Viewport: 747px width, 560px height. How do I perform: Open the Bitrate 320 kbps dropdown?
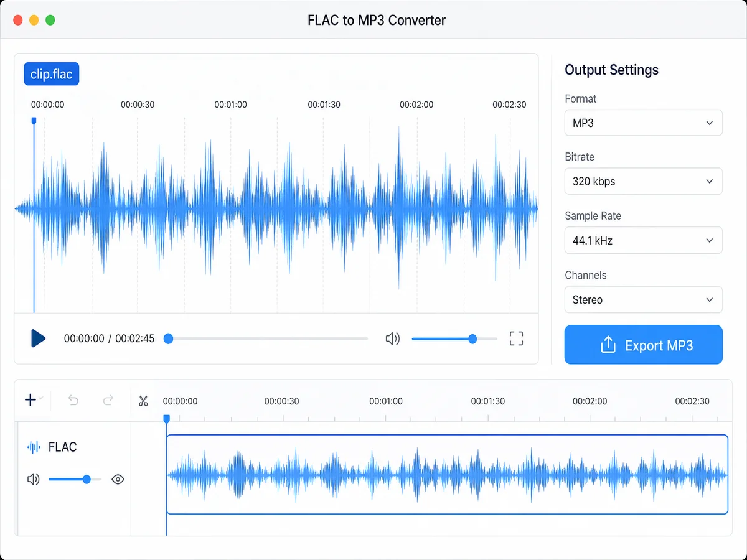643,181
